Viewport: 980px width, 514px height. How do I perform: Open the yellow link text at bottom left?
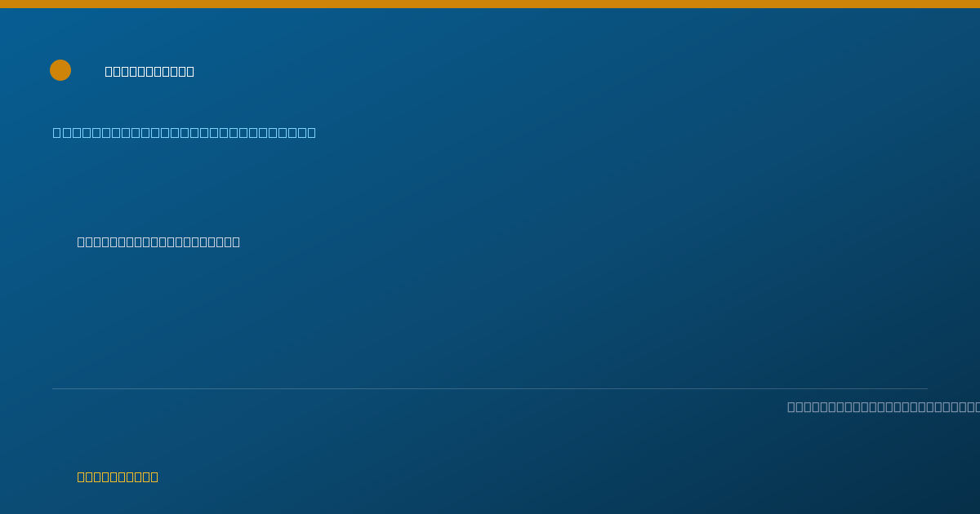tap(118, 476)
